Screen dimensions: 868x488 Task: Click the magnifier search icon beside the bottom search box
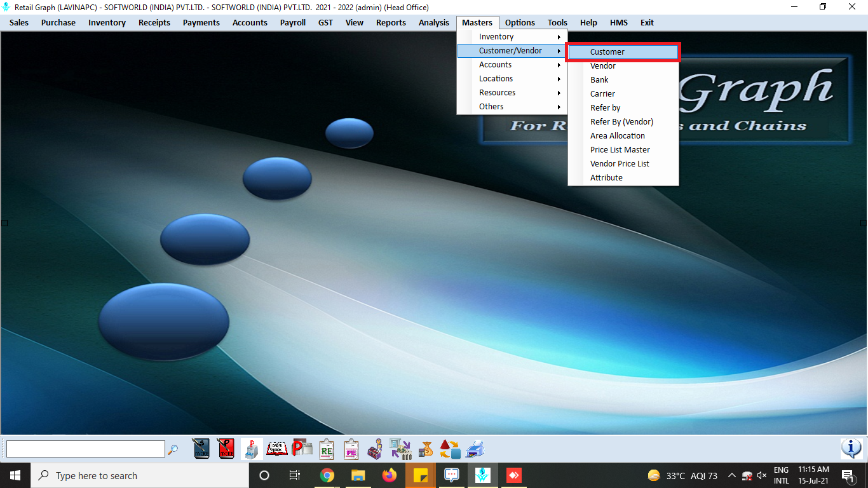pos(173,449)
